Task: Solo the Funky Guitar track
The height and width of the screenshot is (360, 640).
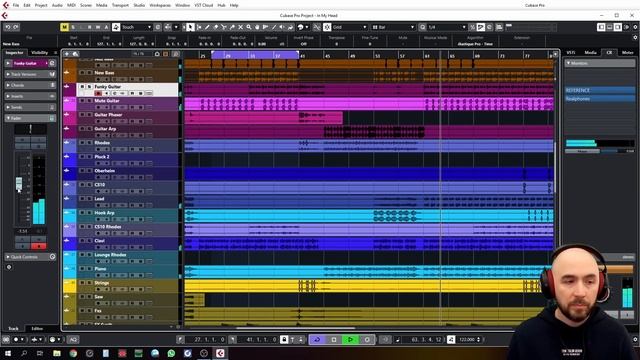Action: pyautogui.click(x=89, y=87)
